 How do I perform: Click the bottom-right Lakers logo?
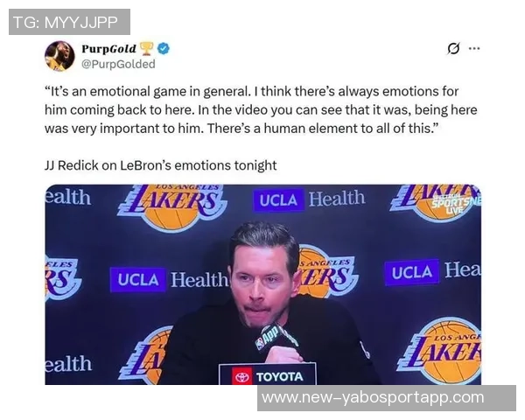(x=441, y=350)
